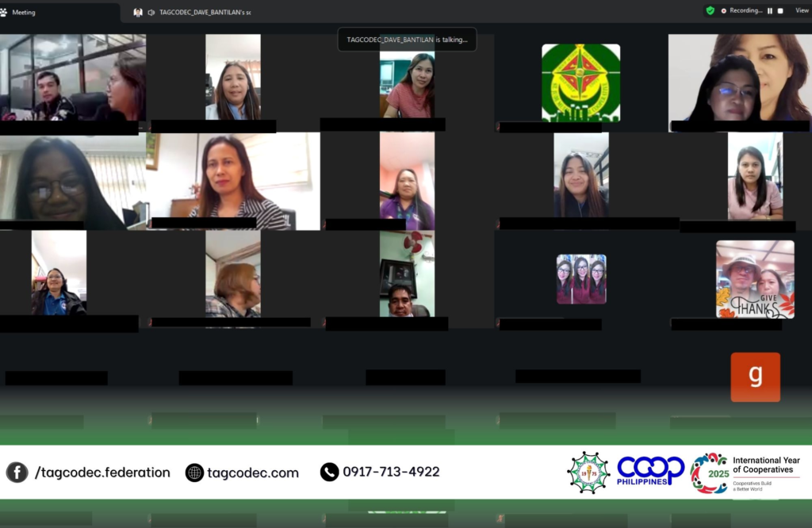Click the tagcodec.com website text
812x528 pixels.
tap(253, 473)
